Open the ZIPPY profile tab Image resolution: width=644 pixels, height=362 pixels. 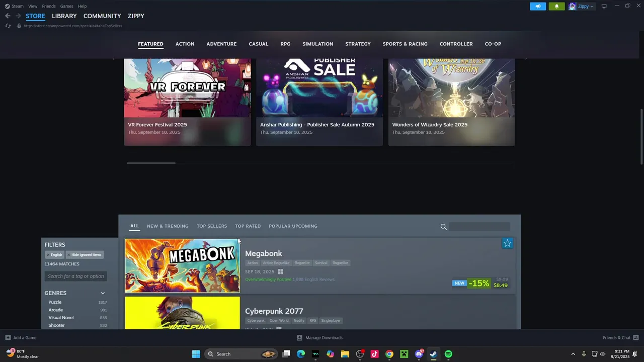136,16
